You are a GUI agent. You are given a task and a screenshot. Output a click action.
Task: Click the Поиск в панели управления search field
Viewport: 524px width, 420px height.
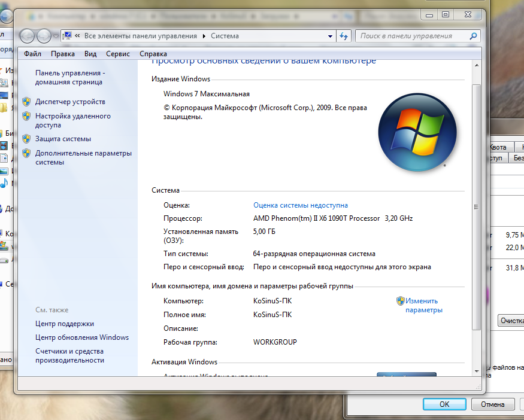(413, 36)
